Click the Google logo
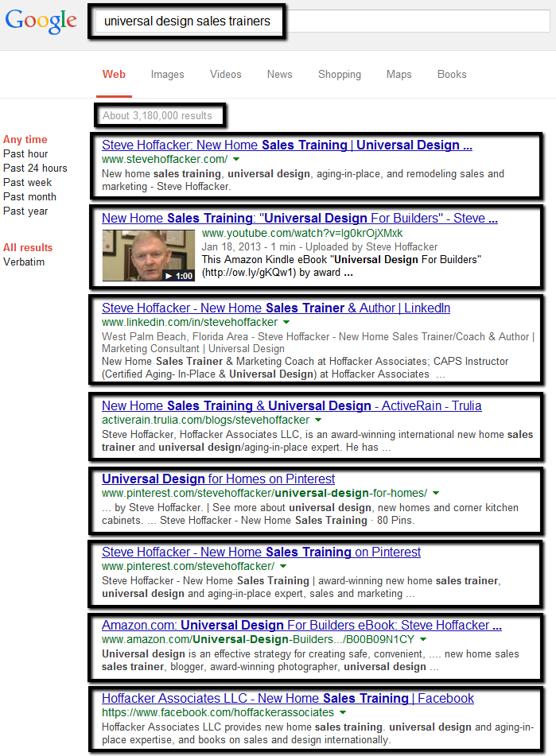 pos(41,21)
